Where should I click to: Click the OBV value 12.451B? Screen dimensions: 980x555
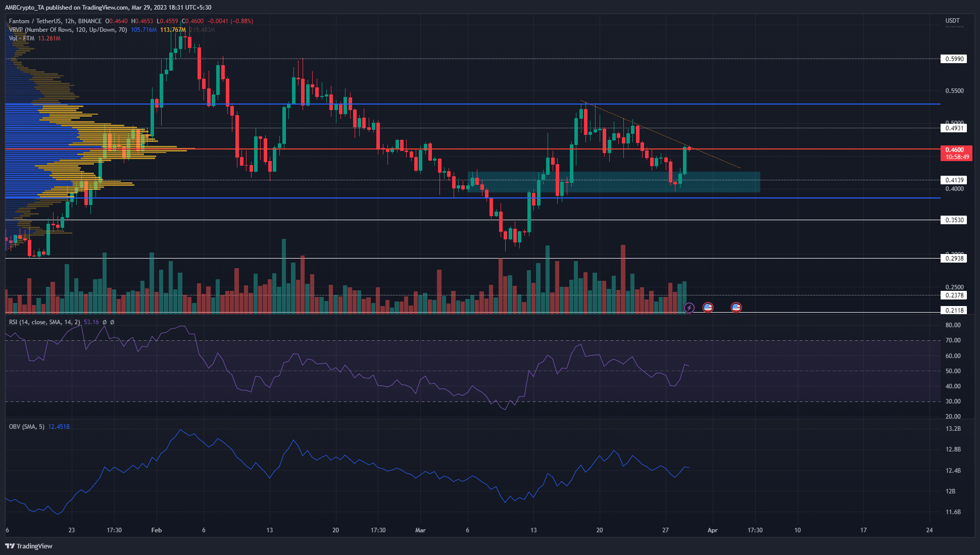(x=59, y=427)
